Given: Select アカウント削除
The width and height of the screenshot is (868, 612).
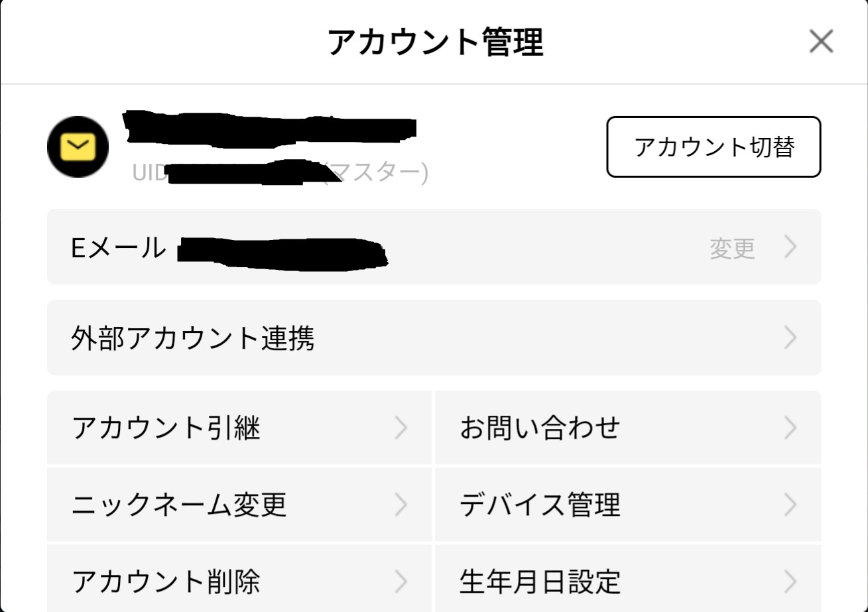Looking at the screenshot, I should [x=166, y=581].
